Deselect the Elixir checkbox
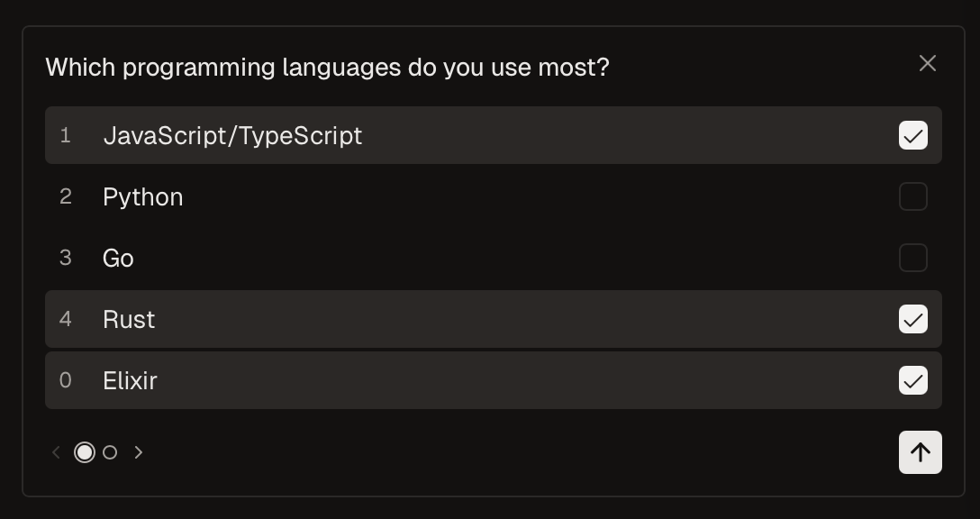 (912, 380)
